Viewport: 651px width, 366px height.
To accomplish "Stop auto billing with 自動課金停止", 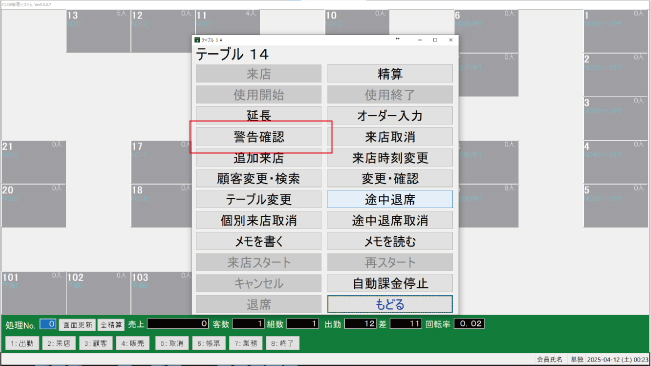I will [390, 283].
